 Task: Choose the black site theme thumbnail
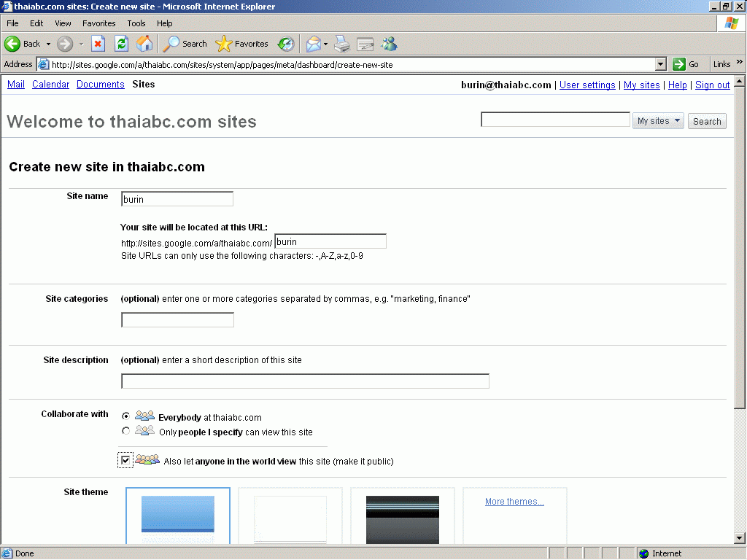[403, 518]
